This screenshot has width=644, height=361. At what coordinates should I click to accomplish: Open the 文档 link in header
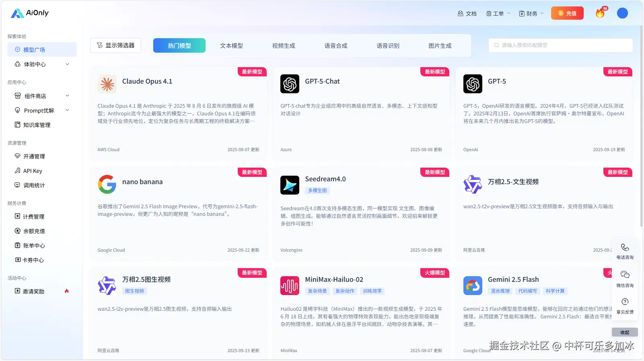point(467,13)
